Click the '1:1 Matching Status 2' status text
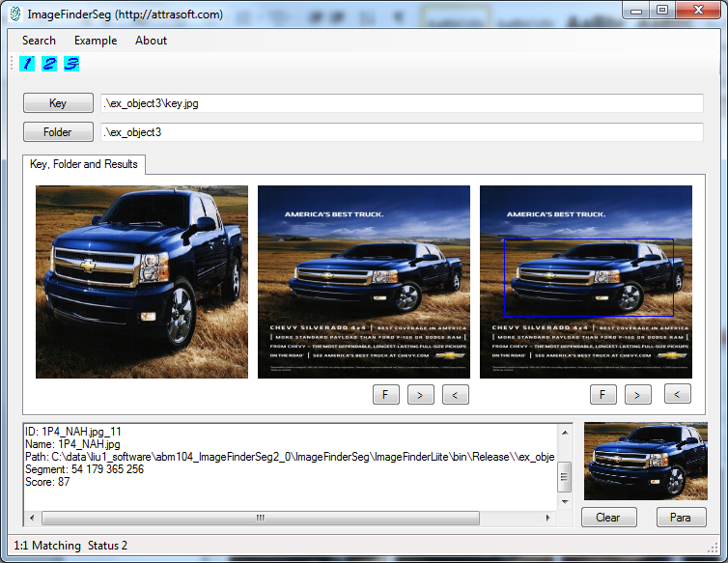Screen dimensions: 728x563 [x=70, y=546]
